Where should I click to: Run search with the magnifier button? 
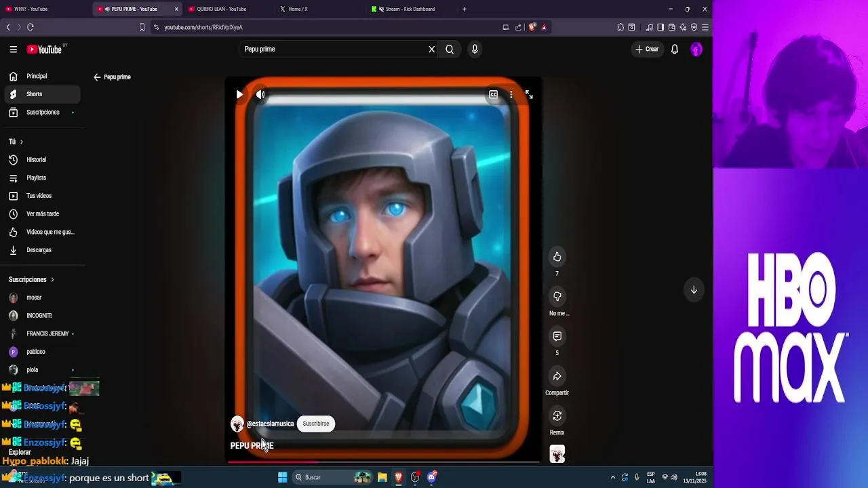[x=450, y=49]
